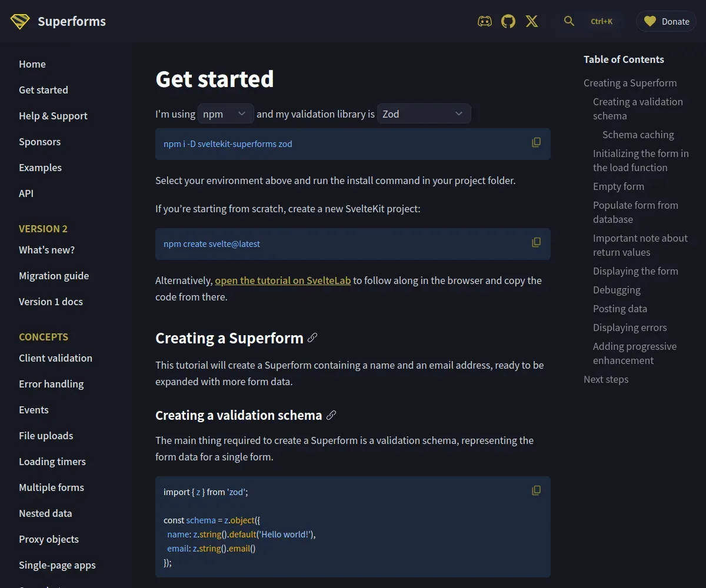Open Loading timers concept page
706x588 pixels.
[52, 462]
